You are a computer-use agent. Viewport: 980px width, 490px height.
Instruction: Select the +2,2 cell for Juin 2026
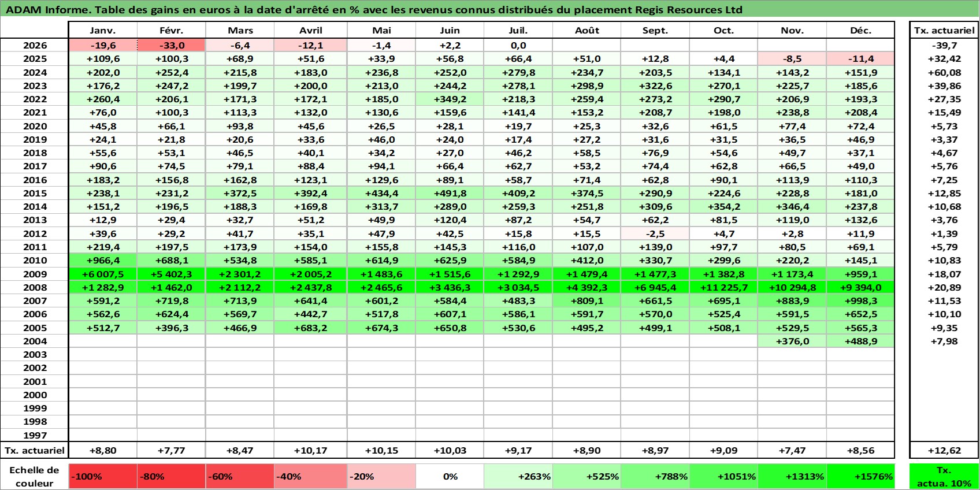tap(450, 45)
